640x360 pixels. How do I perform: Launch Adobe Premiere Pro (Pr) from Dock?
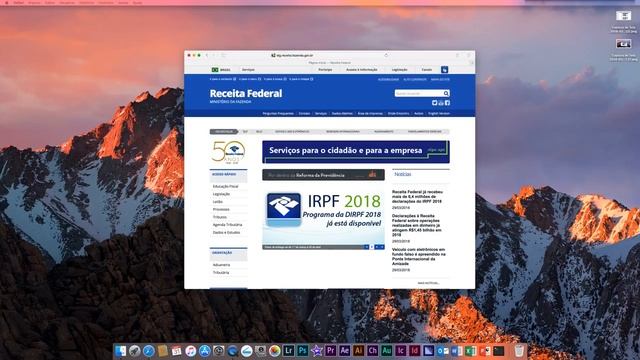tap(330, 351)
